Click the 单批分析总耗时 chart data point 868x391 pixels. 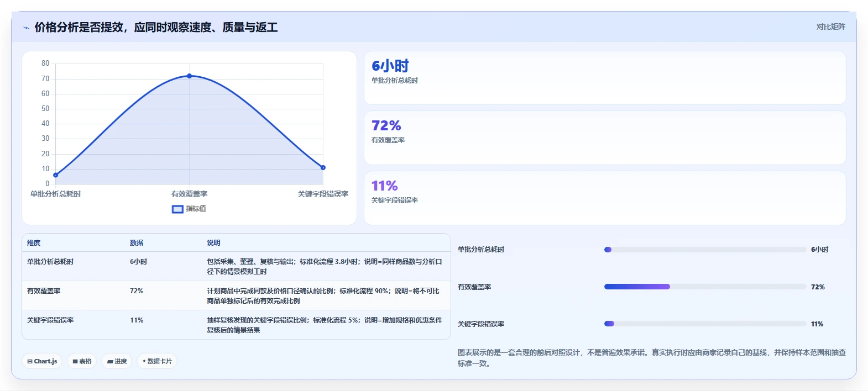[x=55, y=175]
